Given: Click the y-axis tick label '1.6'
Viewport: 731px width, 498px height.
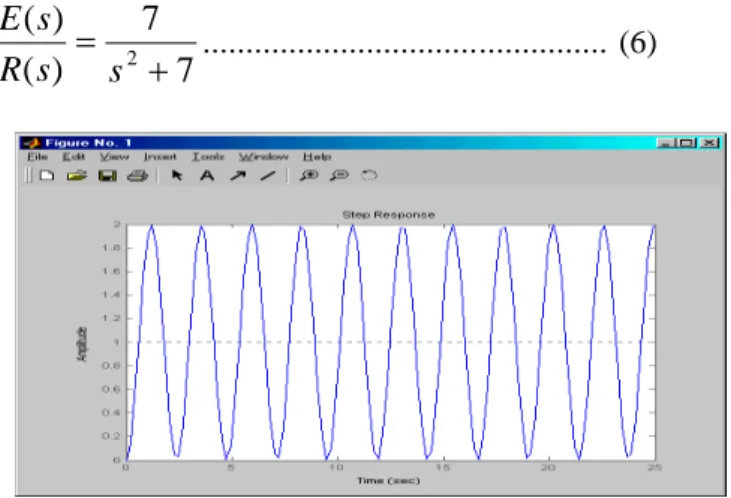Looking at the screenshot, I should click(112, 271).
